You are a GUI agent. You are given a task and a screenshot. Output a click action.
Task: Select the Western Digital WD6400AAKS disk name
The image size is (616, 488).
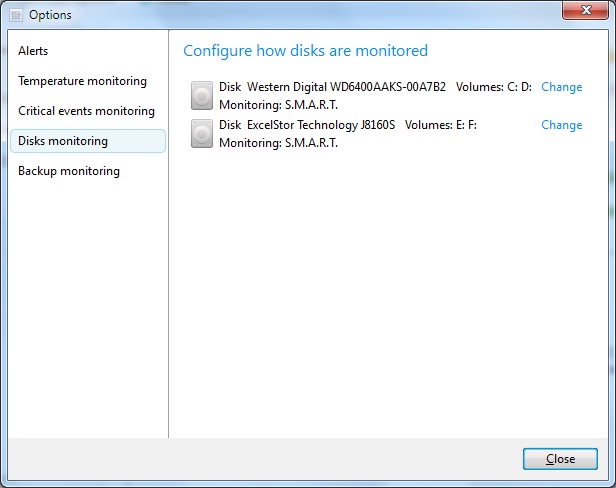point(346,87)
